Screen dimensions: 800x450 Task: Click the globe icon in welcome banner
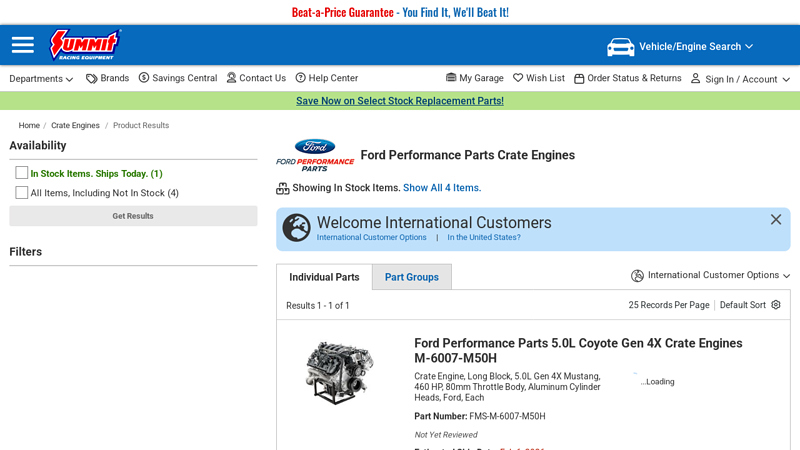pos(296,228)
